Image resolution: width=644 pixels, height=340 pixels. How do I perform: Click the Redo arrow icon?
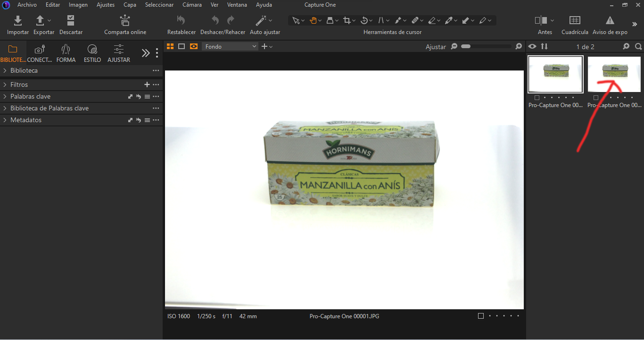[x=230, y=20]
